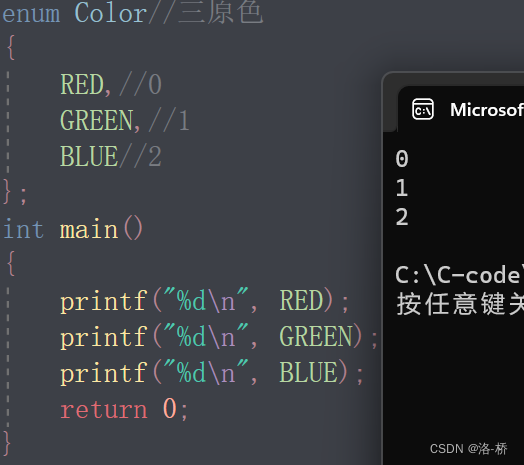Select the Microsoft console tab title

[487, 110]
